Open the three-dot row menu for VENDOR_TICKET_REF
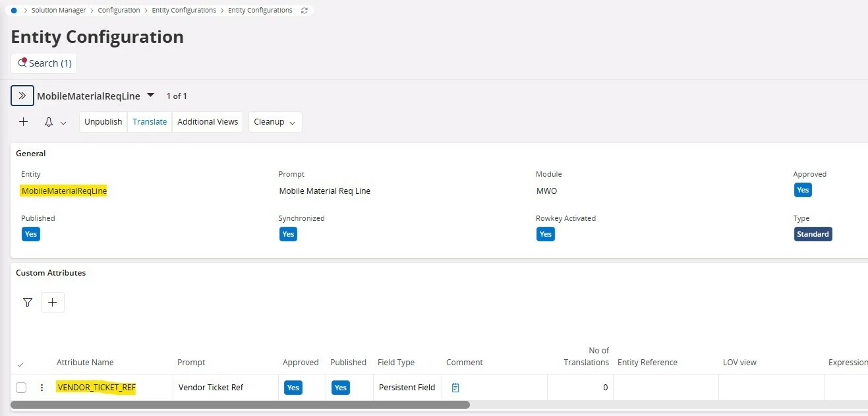The width and height of the screenshot is (868, 416). click(x=42, y=388)
